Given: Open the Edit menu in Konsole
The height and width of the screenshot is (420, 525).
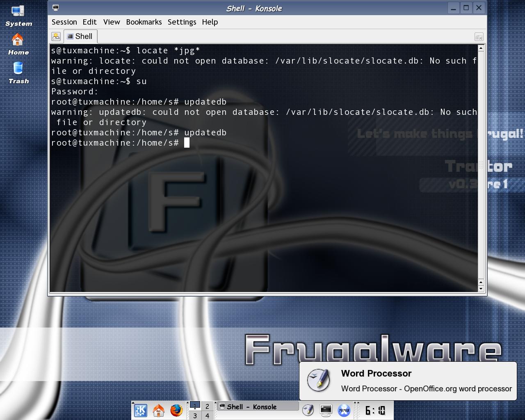Looking at the screenshot, I should 89,22.
